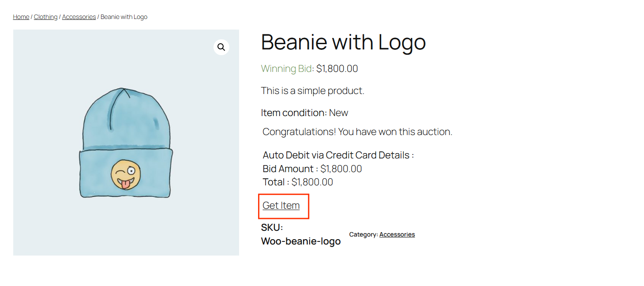Click current breadcrumb item Beanie with Logo

tap(124, 17)
